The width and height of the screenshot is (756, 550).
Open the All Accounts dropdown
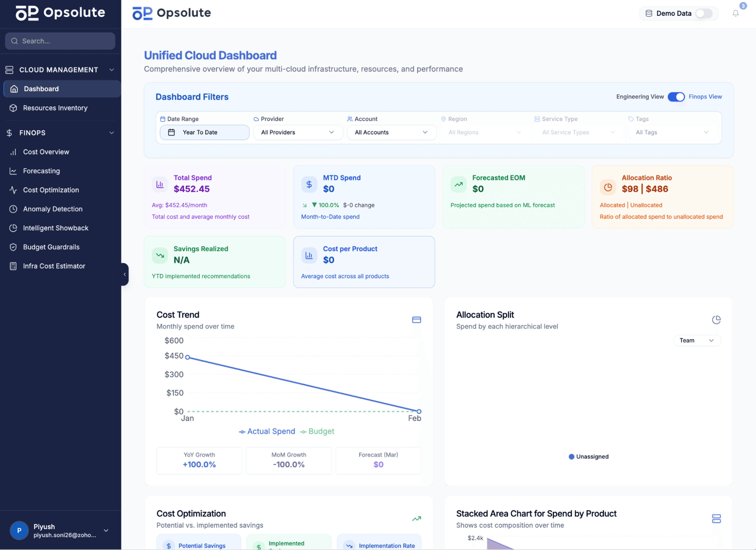pos(391,132)
